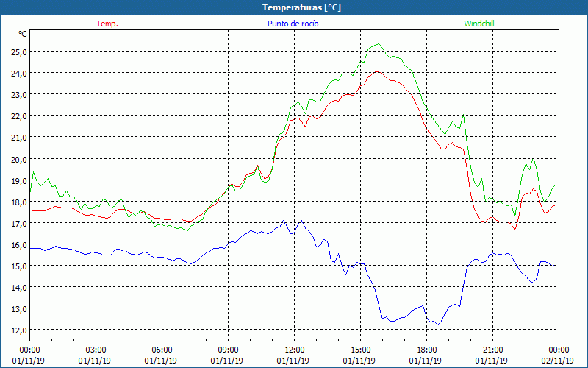Viewport: 588px width, 368px height.
Task: Click the 24,0 y-axis value
Action: click(19, 73)
